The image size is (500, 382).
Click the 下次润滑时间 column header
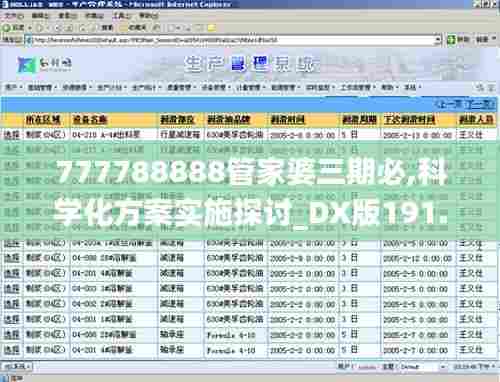click(x=410, y=119)
